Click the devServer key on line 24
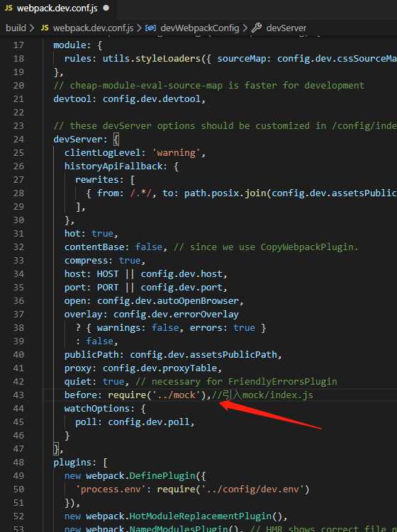 78,139
